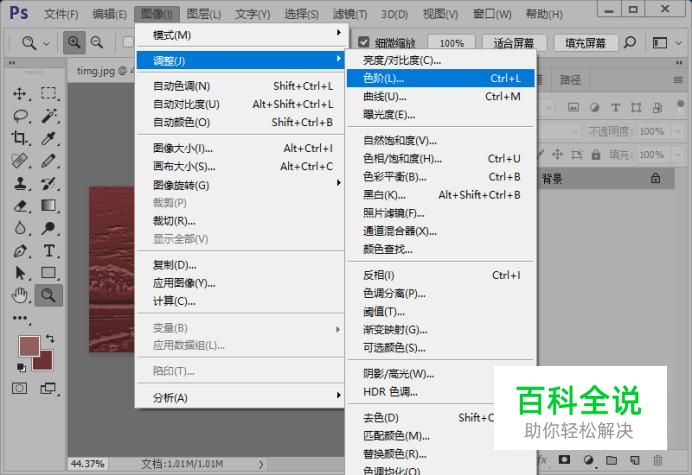Viewport: 692px width, 475px height.
Task: Select the Magic Wand tool
Action: [49, 116]
